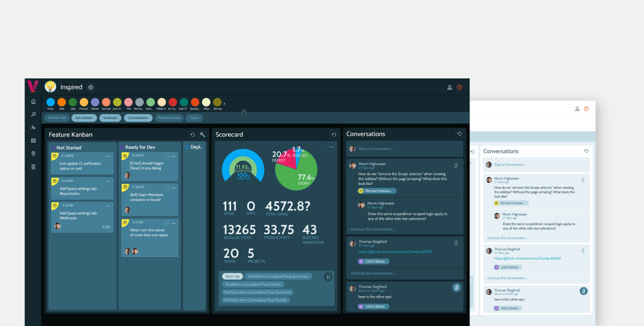Screen dimensions: 644x326
Task: Open the dashboard grid sidebar icon
Action: [33, 141]
